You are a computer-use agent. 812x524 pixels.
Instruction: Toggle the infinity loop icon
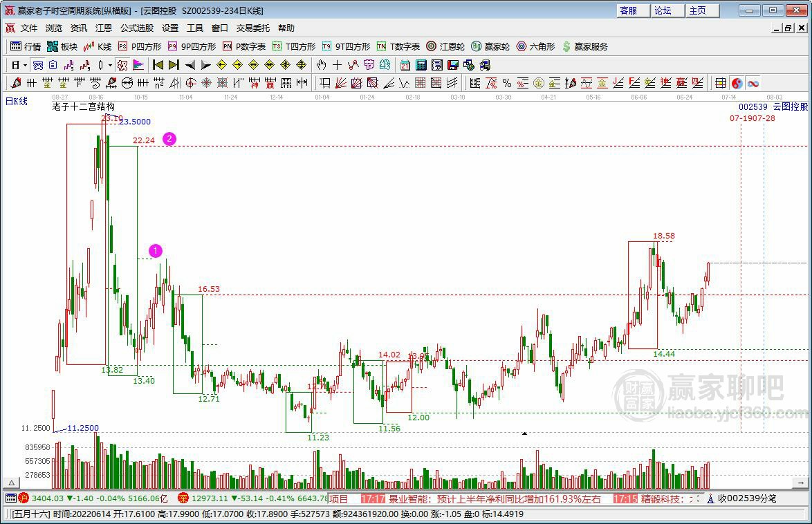pyautogui.click(x=753, y=83)
